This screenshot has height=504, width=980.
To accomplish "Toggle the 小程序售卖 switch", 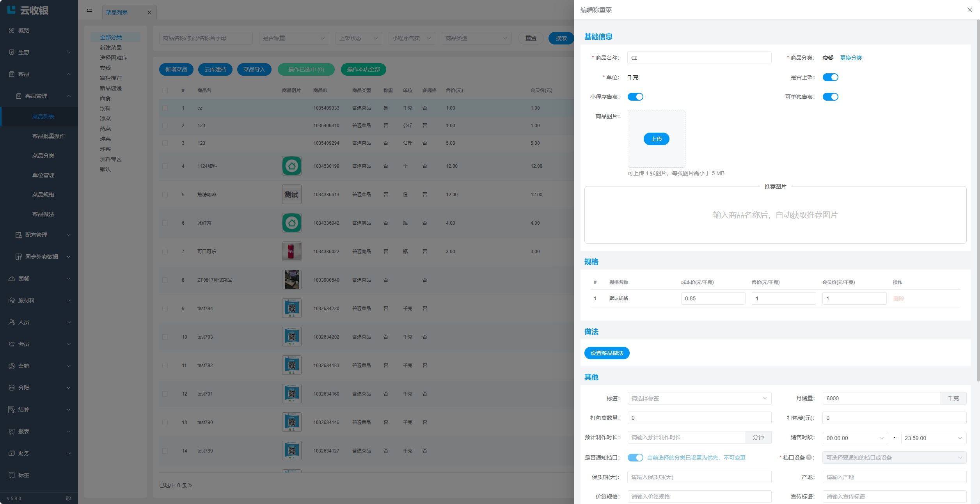I will click(635, 97).
